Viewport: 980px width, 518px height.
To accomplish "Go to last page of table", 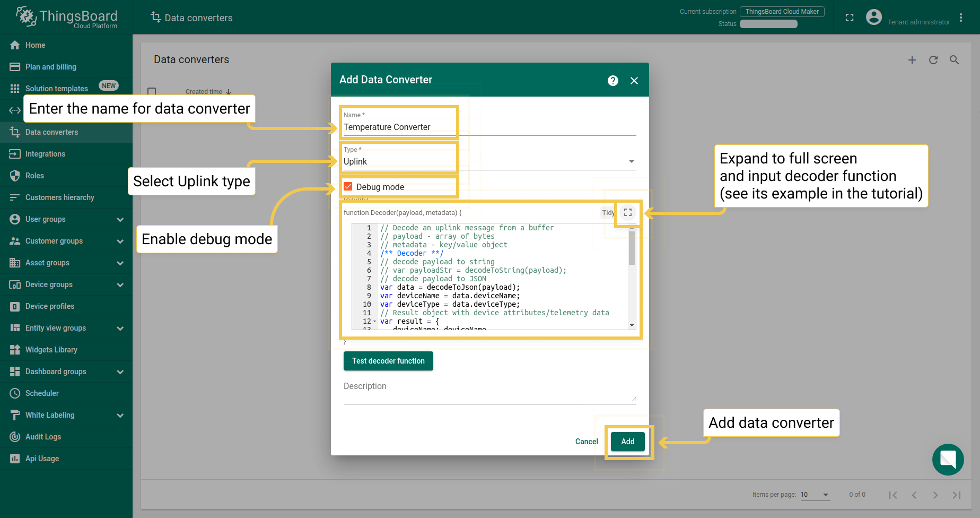I will (957, 495).
